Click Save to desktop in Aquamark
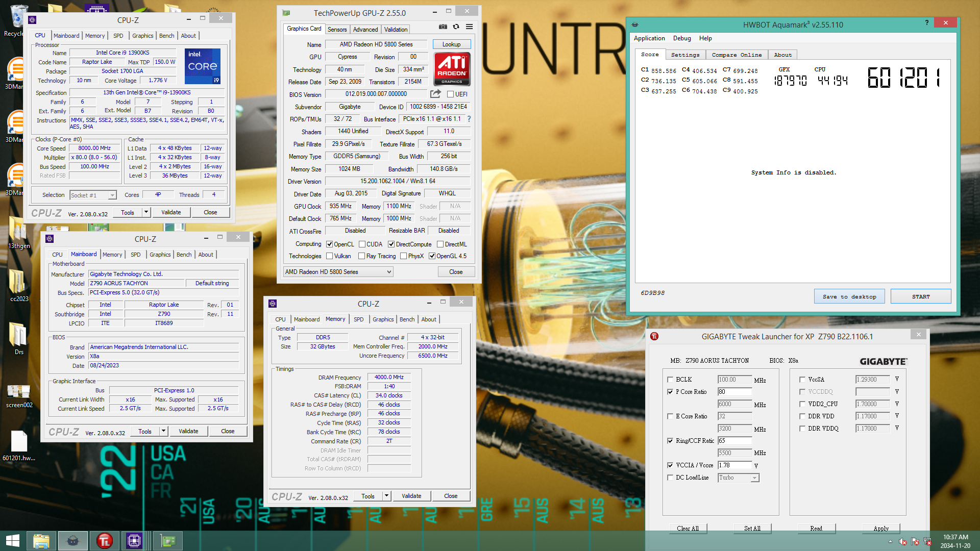The height and width of the screenshot is (551, 980). click(849, 296)
